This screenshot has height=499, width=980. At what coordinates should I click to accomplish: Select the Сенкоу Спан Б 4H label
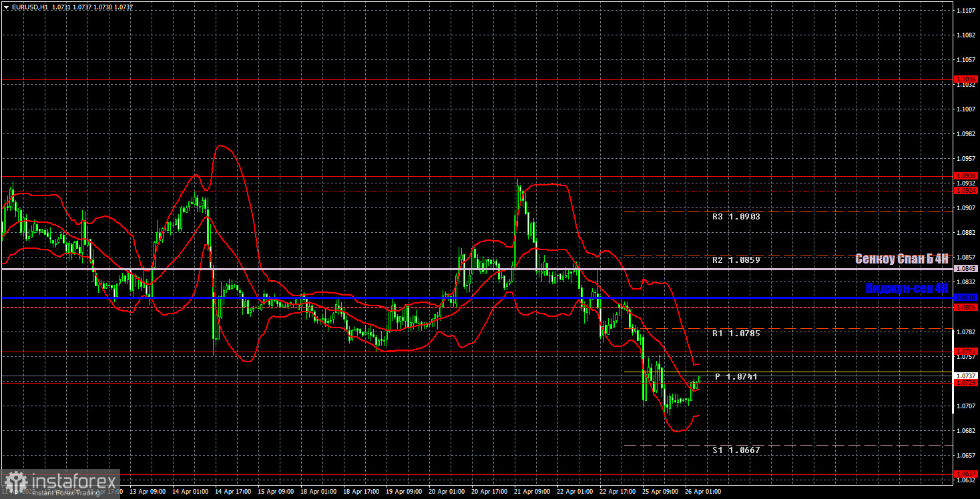tap(902, 260)
